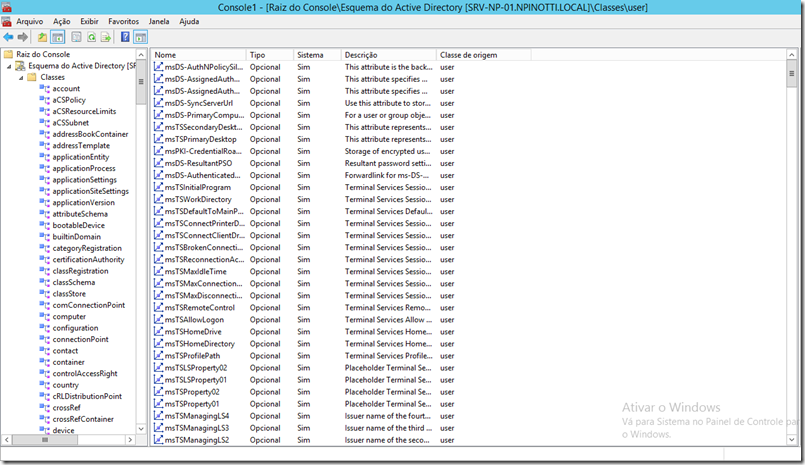Click attribute icon beside msTSPrimaryDesktop
The width and height of the screenshot is (805, 465).
click(158, 139)
